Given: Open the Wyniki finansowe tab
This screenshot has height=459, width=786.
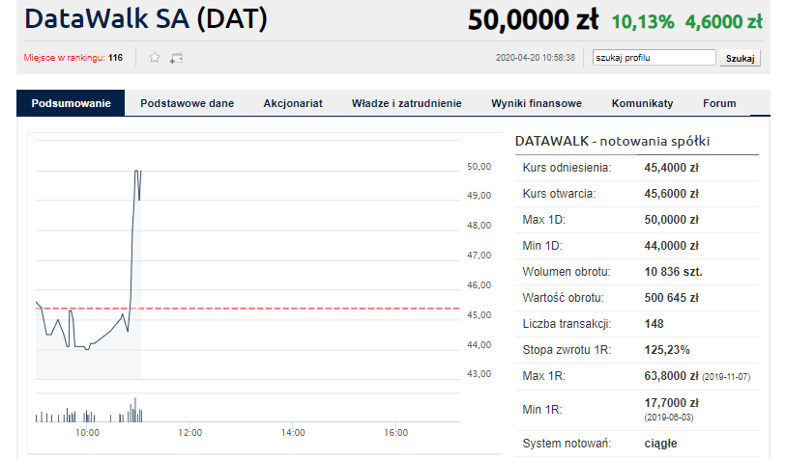Looking at the screenshot, I should click(x=536, y=103).
